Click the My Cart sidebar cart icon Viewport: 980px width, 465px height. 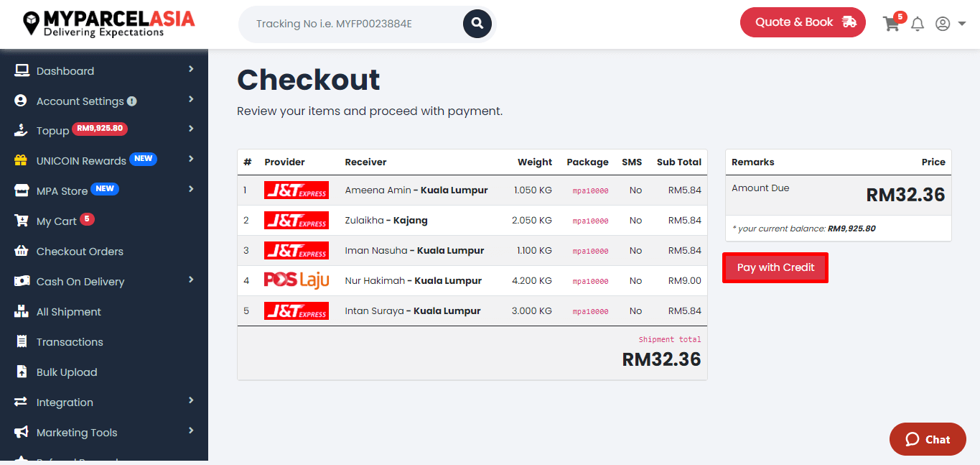22,221
